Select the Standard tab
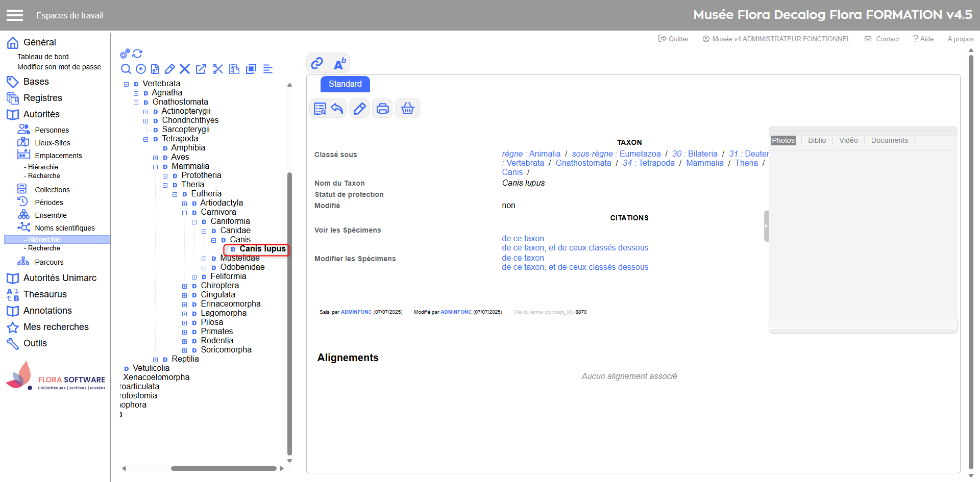Screen dimensions: 980x482 345,84
